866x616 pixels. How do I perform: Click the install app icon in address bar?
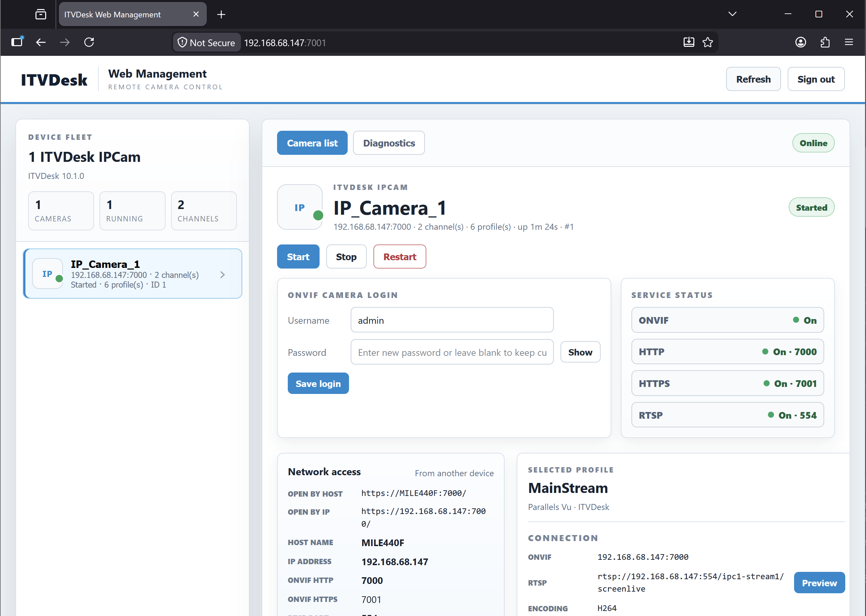[689, 42]
